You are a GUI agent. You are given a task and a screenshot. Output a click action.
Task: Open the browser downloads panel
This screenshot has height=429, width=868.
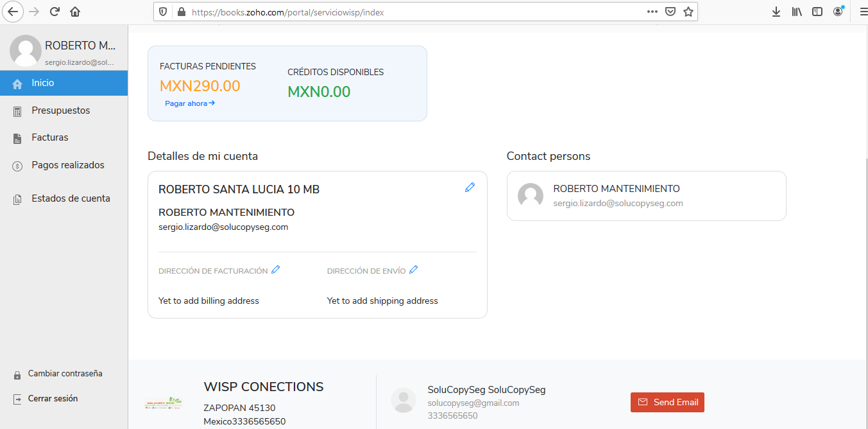776,12
